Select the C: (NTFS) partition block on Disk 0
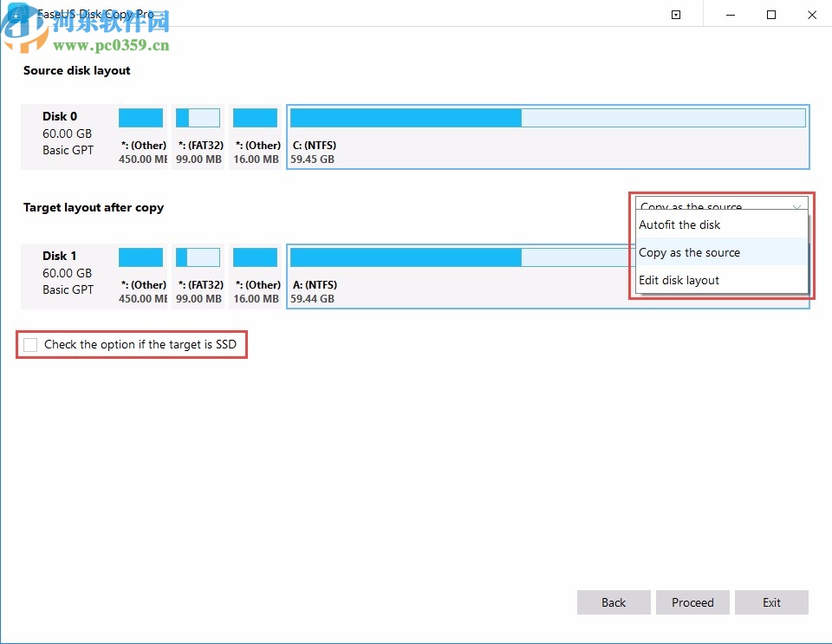Screen dimensions: 832x644 (x=546, y=137)
